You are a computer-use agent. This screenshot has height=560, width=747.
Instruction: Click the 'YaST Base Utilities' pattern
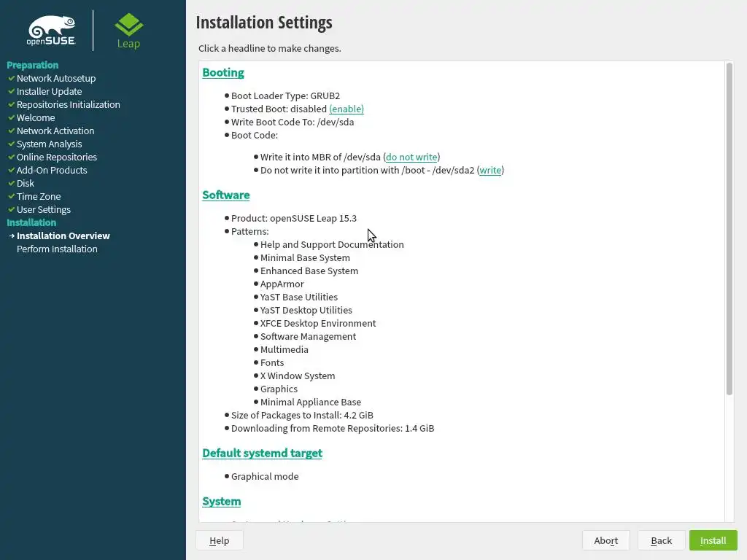click(x=298, y=297)
